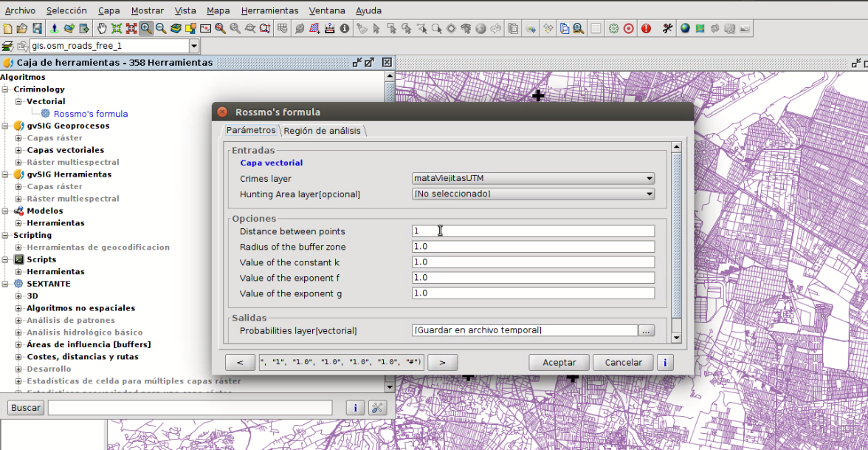Save the project with the floppy disk icon
868x450 pixels.
(37, 29)
